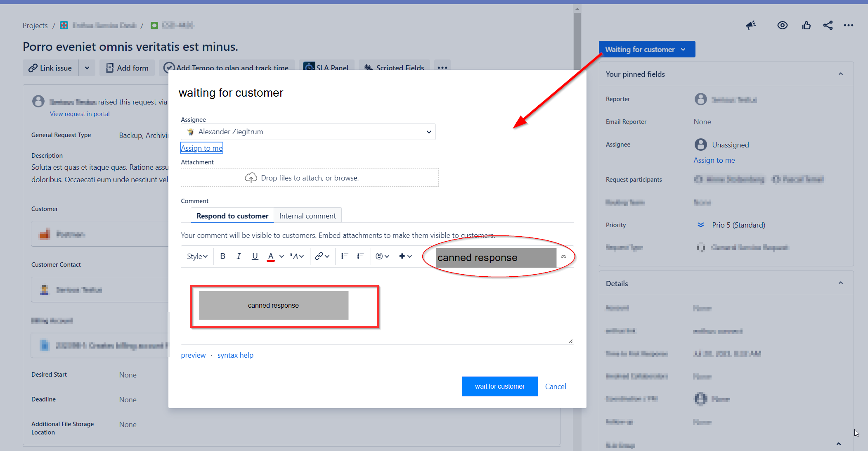Open the text color picker

[x=281, y=256]
